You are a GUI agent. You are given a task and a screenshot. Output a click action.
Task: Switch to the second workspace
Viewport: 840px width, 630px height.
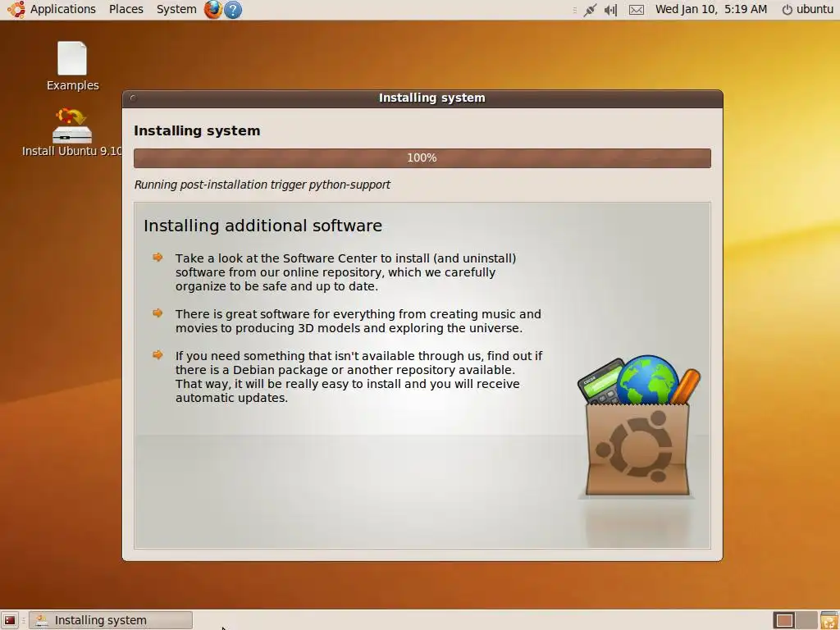(x=806, y=620)
